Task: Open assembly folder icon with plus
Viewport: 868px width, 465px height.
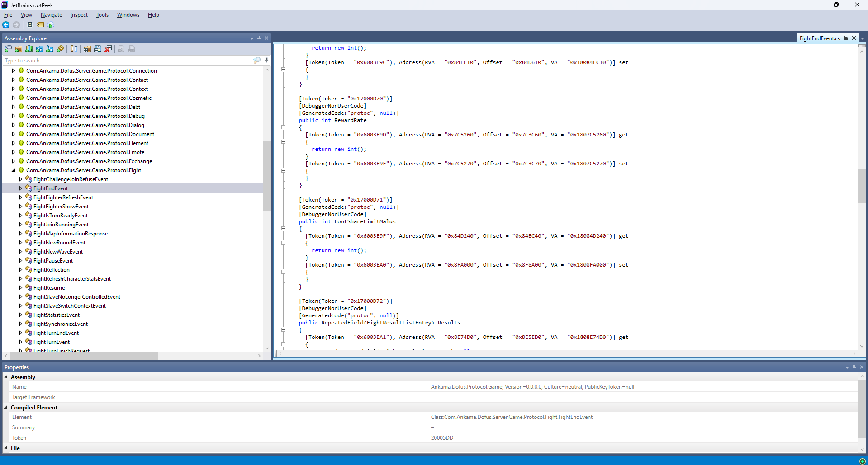Action: coord(19,49)
